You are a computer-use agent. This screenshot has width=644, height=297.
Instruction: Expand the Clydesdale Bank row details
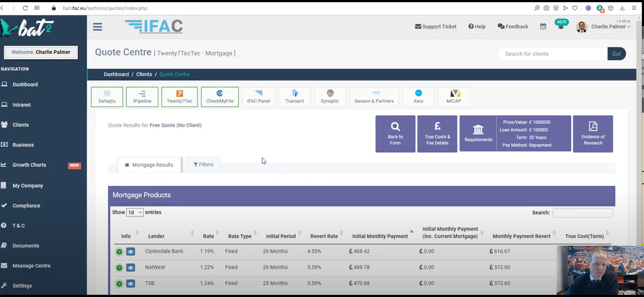tap(119, 252)
